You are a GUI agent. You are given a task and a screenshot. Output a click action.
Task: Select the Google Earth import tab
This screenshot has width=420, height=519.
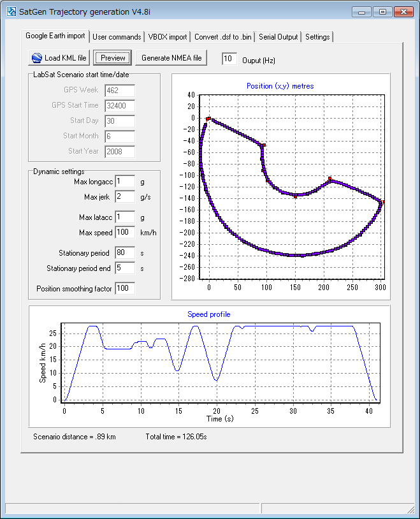[55, 36]
